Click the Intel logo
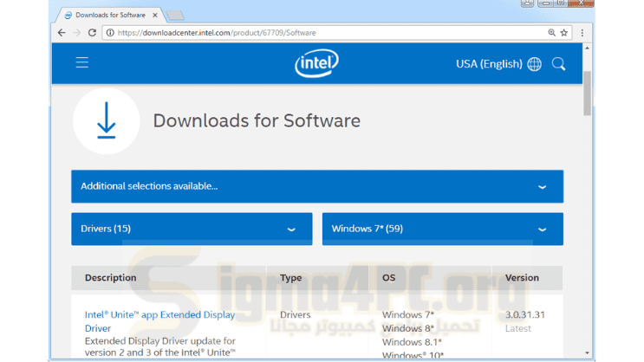Image resolution: width=644 pixels, height=362 pixels. click(x=316, y=63)
